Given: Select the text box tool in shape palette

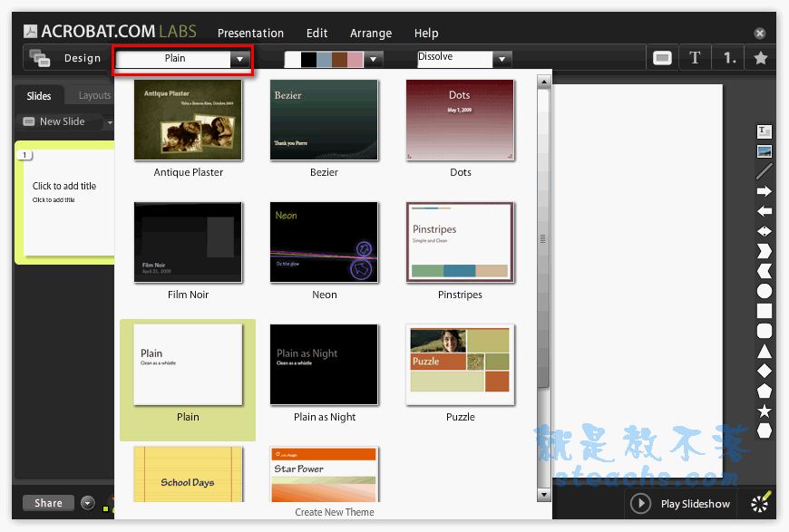Looking at the screenshot, I should pos(764,132).
